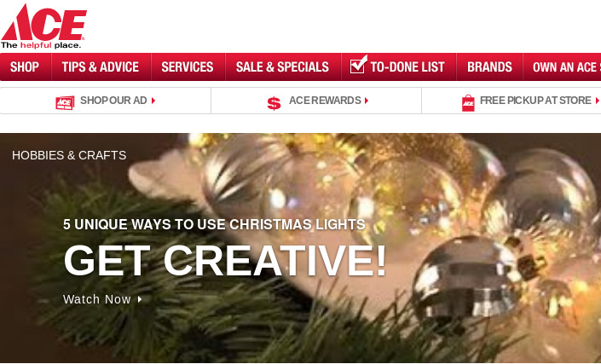Screen dimensions: 601x364
Task: Open the Services menu
Action: click(x=188, y=67)
